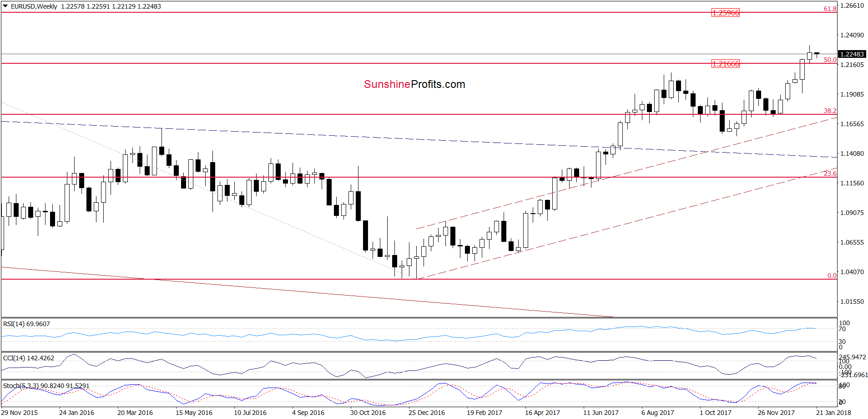Click the 0.0 retracement level label

[x=832, y=276]
